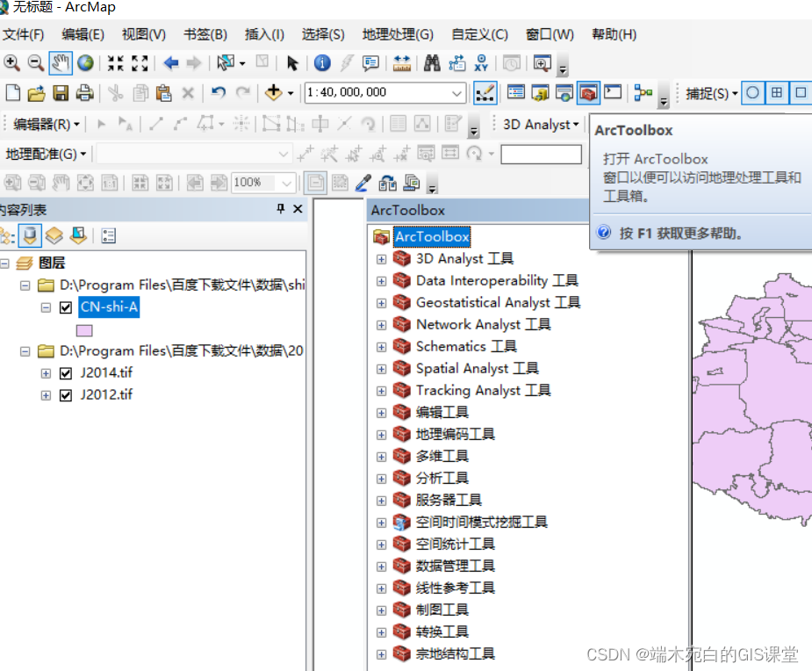Activate the Identify tool

pyautogui.click(x=322, y=63)
